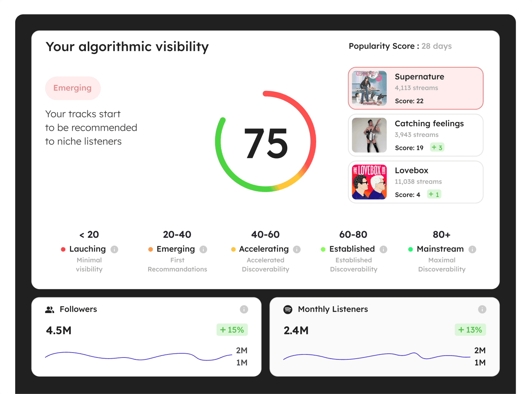This screenshot has height=394, width=532.
Task: Open info icon in Monthly Listeners card
Action: 482,310
